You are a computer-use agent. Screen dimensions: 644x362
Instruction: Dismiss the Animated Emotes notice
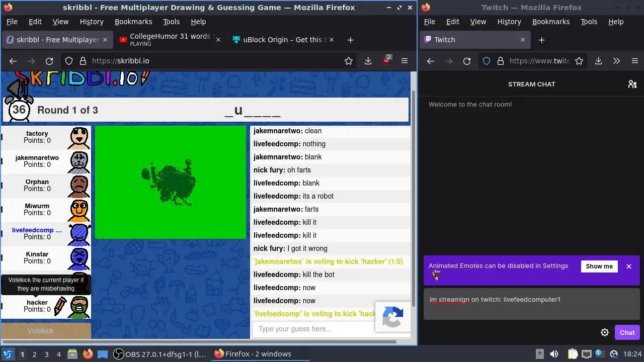[x=629, y=266]
